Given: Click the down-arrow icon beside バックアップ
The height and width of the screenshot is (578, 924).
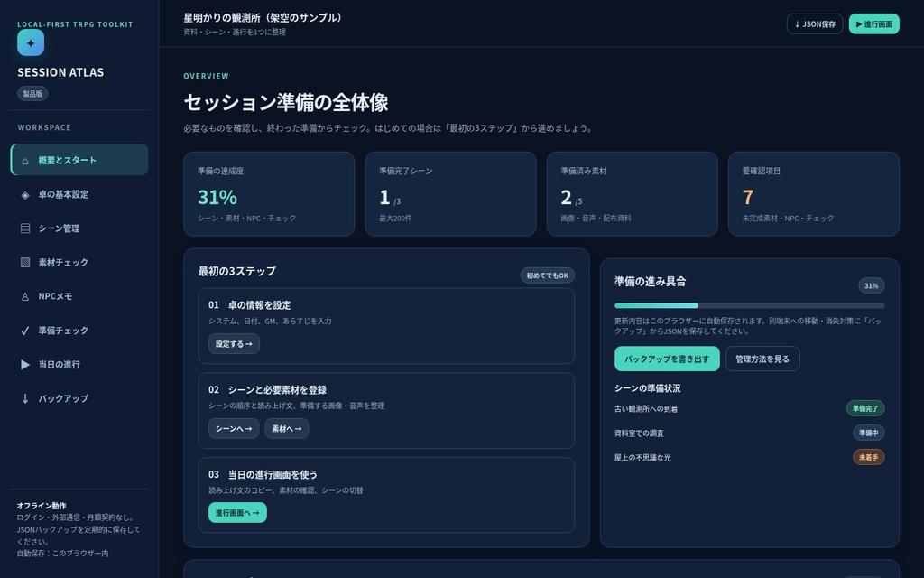Looking at the screenshot, I should (25, 398).
